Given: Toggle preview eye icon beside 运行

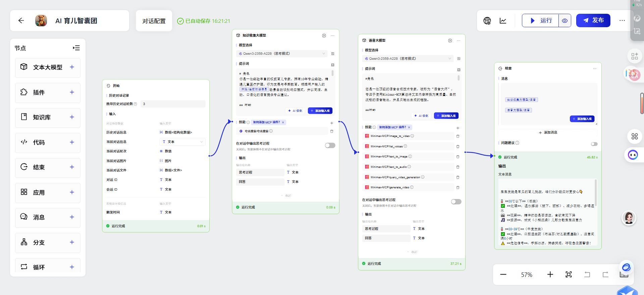Looking at the screenshot, I should [565, 21].
